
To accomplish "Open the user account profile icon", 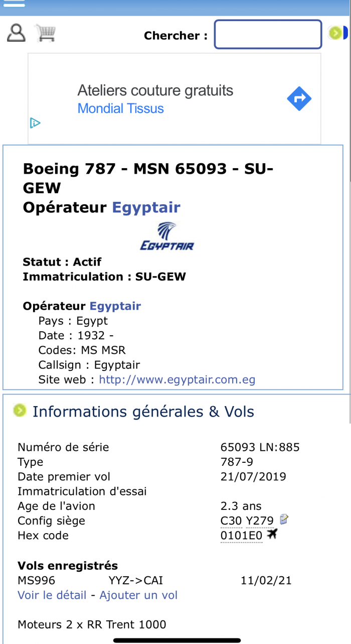I will (16, 33).
